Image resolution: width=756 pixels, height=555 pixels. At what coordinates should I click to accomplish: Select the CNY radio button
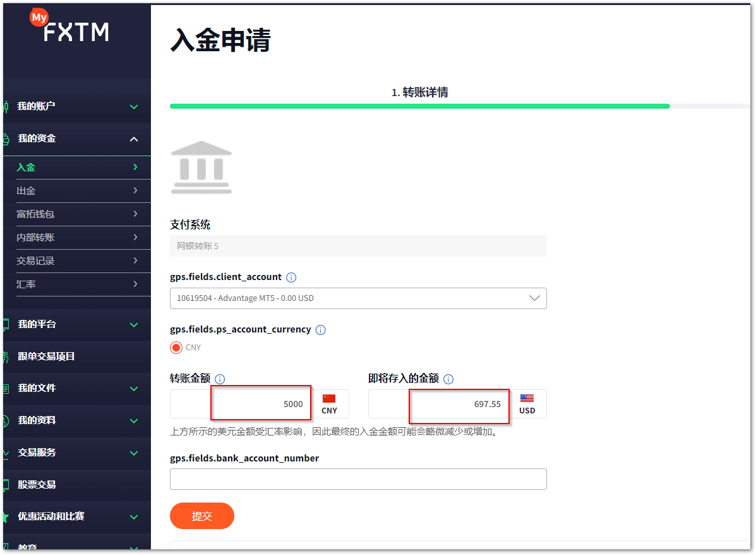(x=176, y=348)
